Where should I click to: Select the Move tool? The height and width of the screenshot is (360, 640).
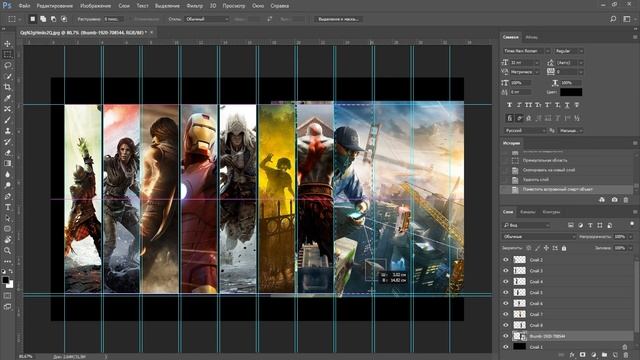pyautogui.click(x=7, y=43)
